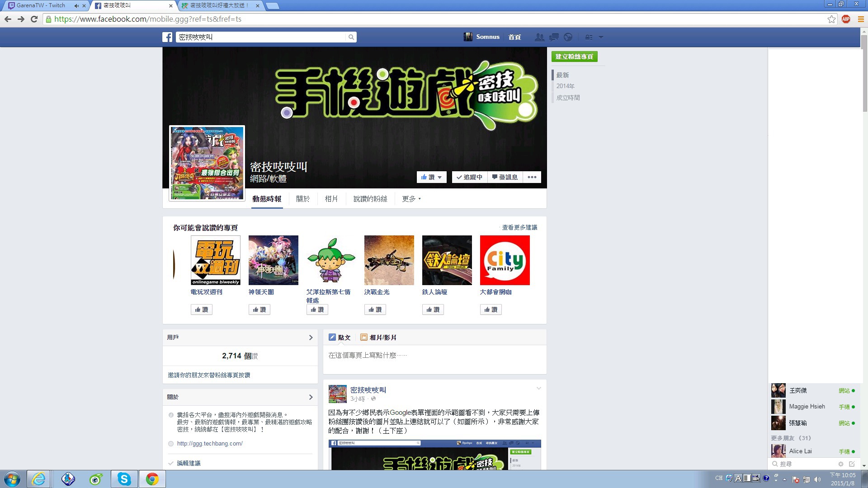Image resolution: width=868 pixels, height=488 pixels.
Task: Click the Facebook logo icon
Action: coord(167,37)
